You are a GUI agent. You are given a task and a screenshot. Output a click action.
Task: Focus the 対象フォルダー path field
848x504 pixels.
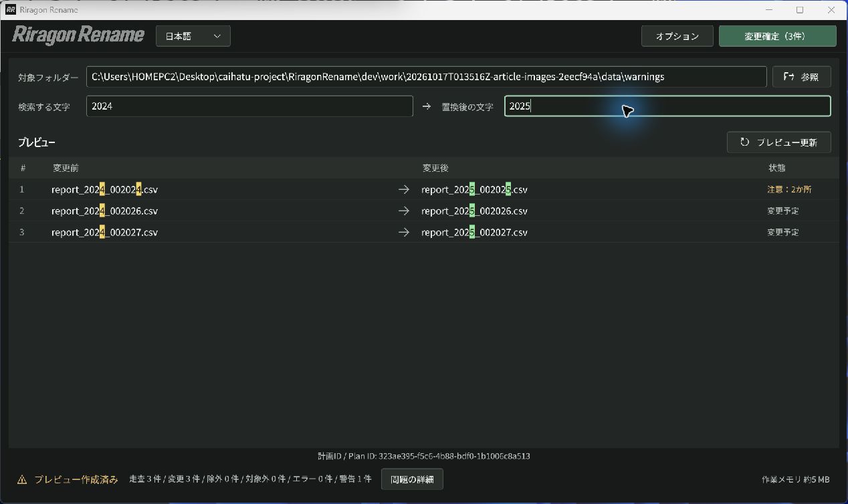tap(427, 77)
